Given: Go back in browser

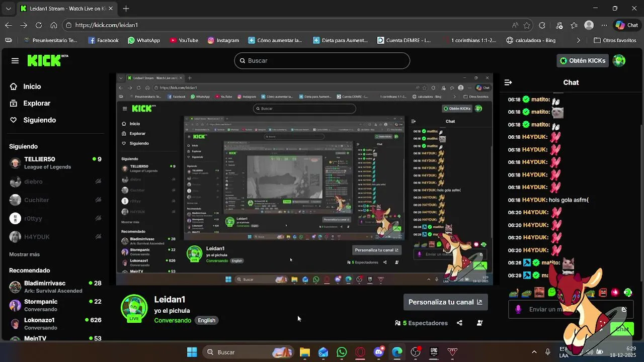Looking at the screenshot, I should (x=9, y=25).
